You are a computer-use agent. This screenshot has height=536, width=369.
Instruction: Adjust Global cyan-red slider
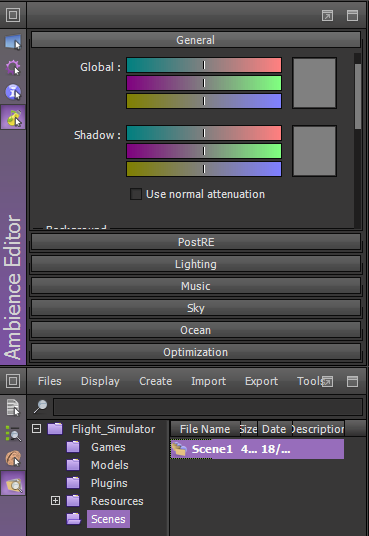point(204,65)
